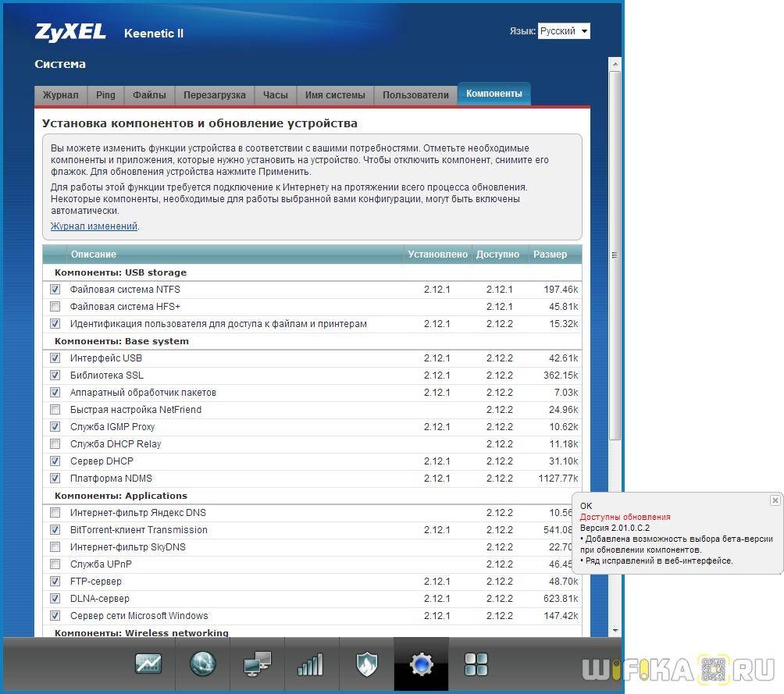
Task: Click the 'Журнал изменений' link
Action: click(94, 226)
